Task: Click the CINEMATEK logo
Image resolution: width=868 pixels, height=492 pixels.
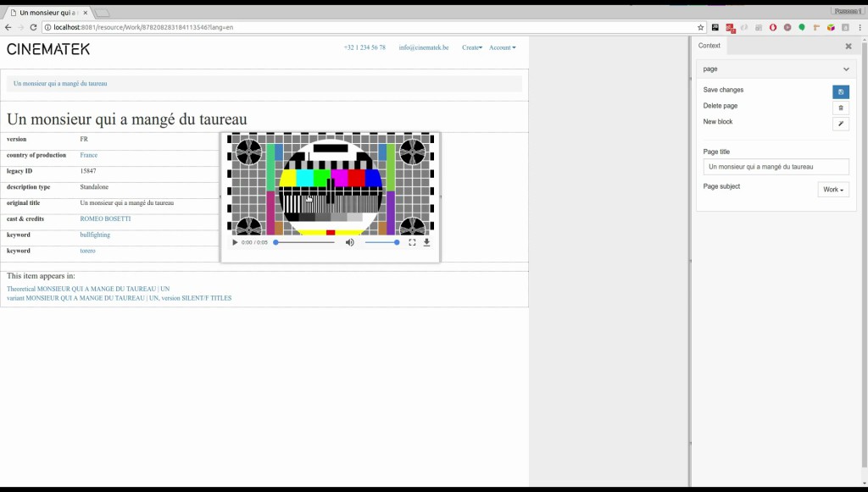Action: [48, 49]
